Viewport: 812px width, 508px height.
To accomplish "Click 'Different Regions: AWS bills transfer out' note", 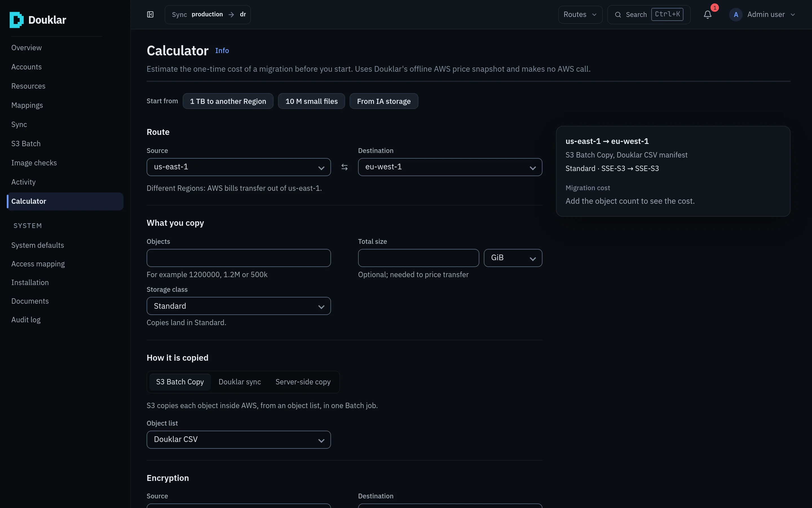I will [x=234, y=188].
